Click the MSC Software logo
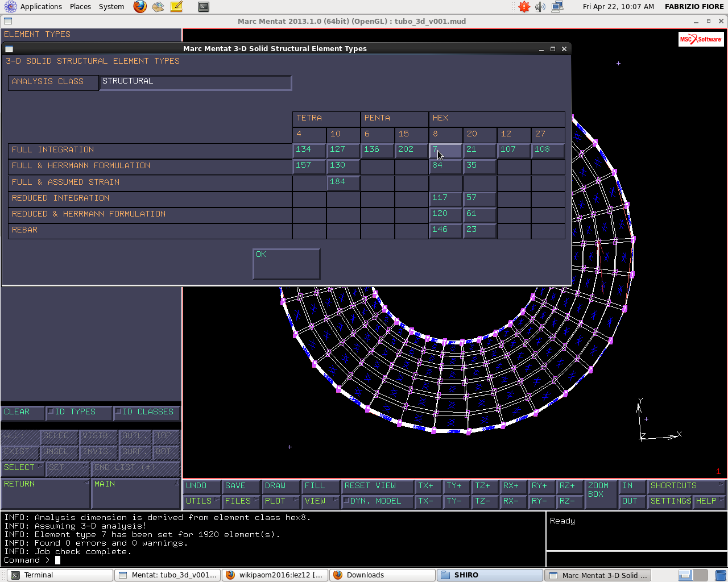Screen dimensions: 728x582 [701, 39]
